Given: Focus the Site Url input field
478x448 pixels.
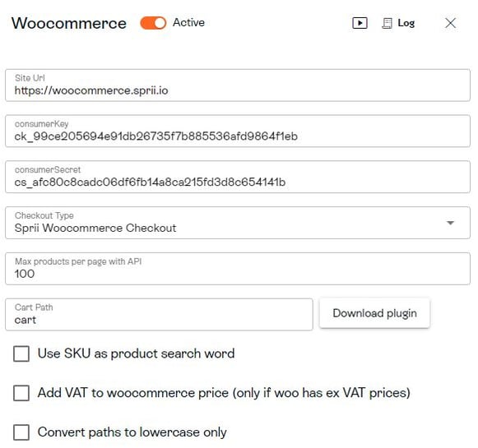Looking at the screenshot, I should 238,85.
